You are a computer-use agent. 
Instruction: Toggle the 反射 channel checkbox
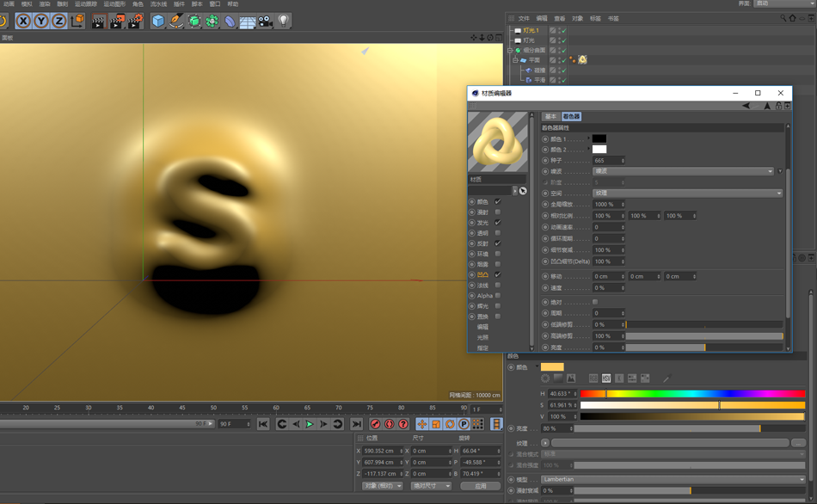(498, 243)
